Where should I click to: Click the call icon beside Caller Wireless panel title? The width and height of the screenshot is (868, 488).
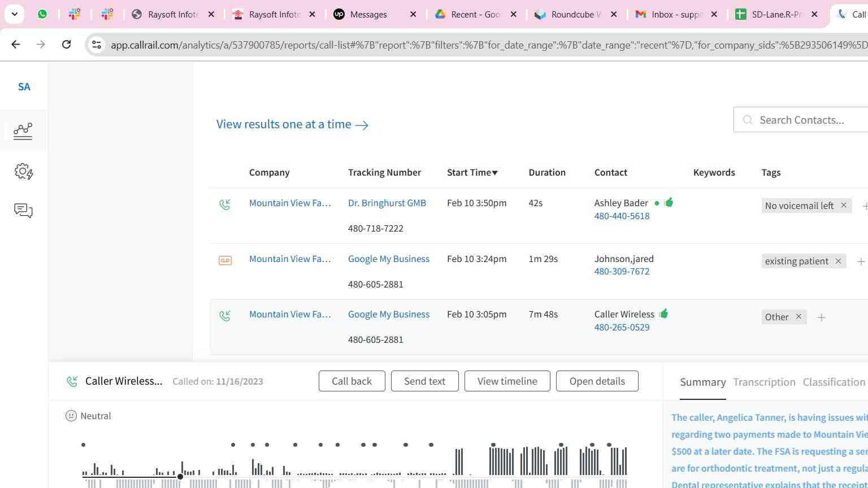[72, 381]
